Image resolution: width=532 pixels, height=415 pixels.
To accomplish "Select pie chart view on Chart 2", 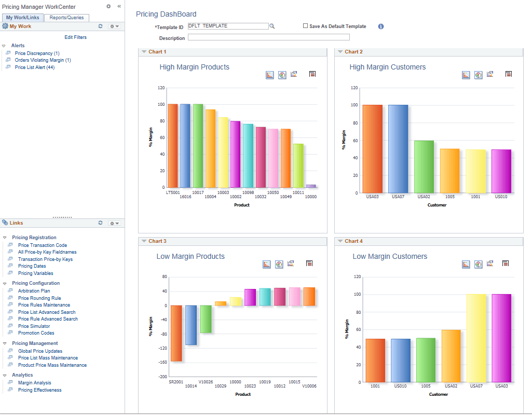I will point(478,74).
